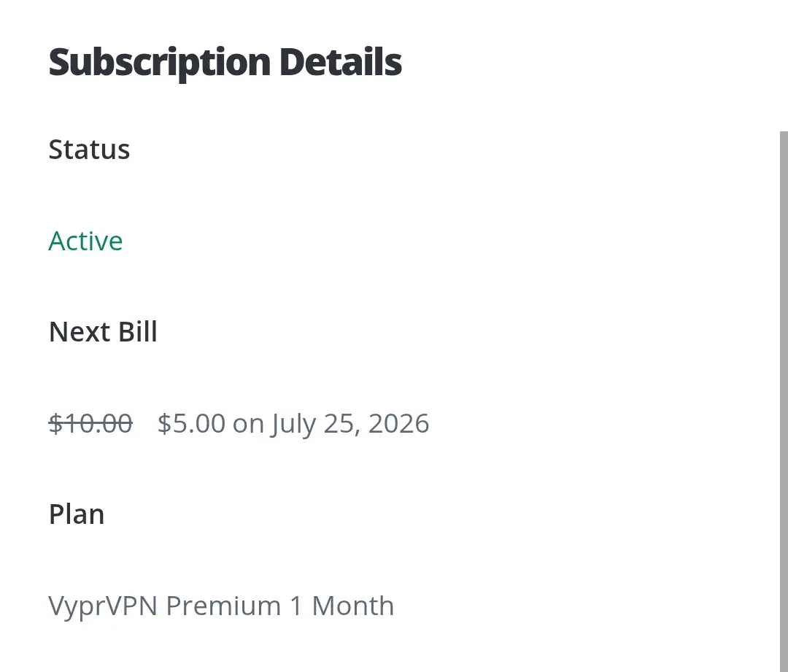Click the 1 Month duration text
The width and height of the screenshot is (788, 672).
341,606
